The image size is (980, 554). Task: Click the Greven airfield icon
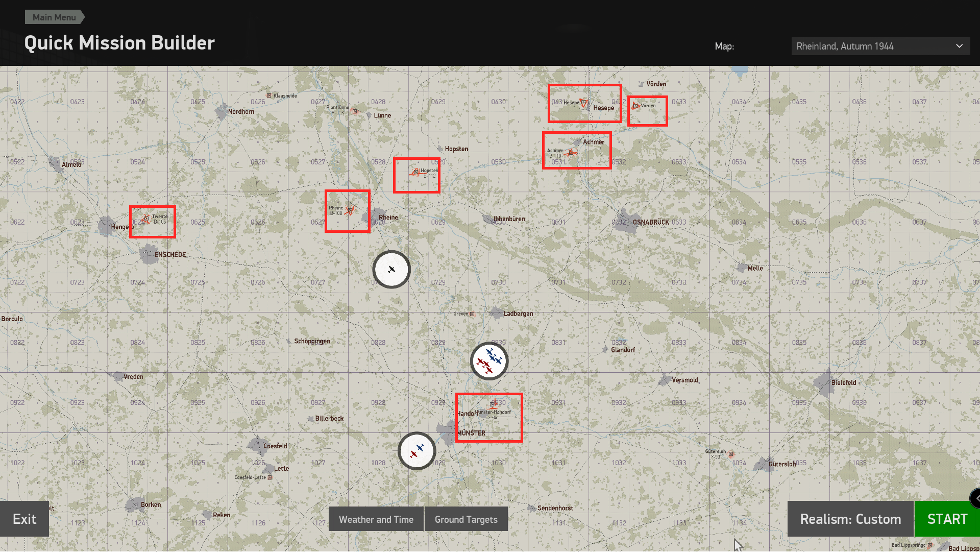[472, 314]
